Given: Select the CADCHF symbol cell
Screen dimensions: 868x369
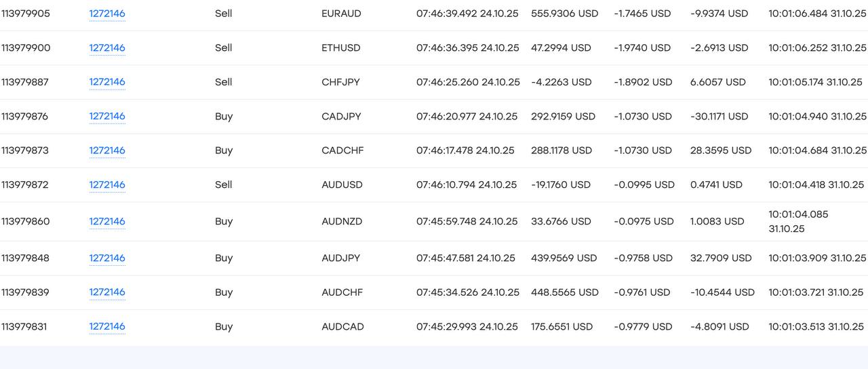Looking at the screenshot, I should click(342, 151).
